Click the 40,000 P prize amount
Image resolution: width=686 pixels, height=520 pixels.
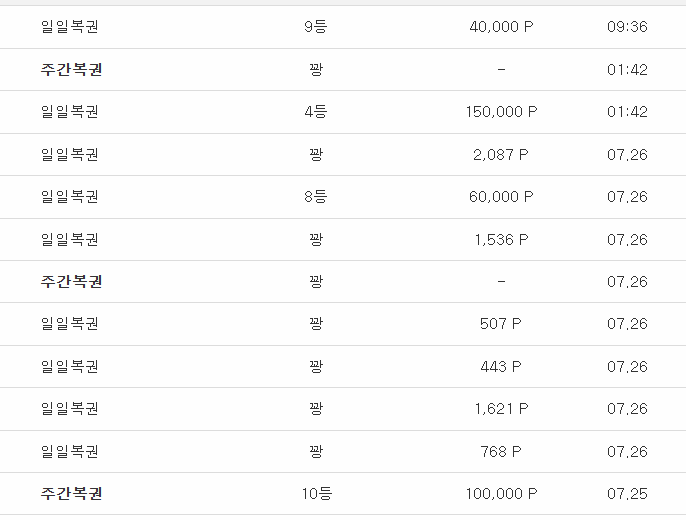tap(501, 27)
